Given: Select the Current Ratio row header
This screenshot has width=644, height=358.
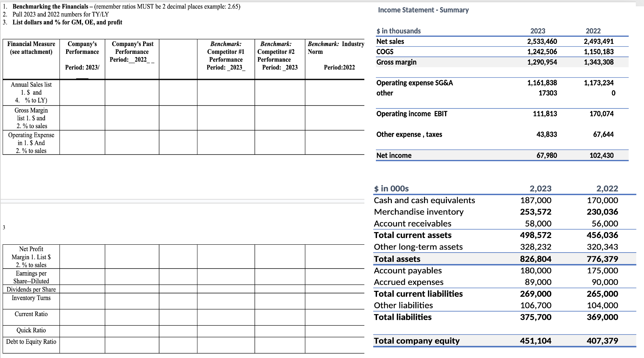Looking at the screenshot, I should (31, 314).
